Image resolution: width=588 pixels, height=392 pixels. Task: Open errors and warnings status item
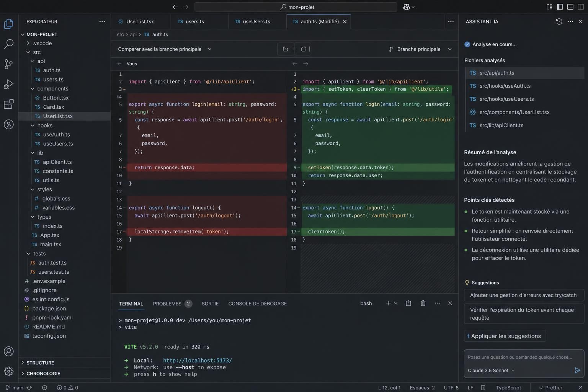click(x=67, y=388)
